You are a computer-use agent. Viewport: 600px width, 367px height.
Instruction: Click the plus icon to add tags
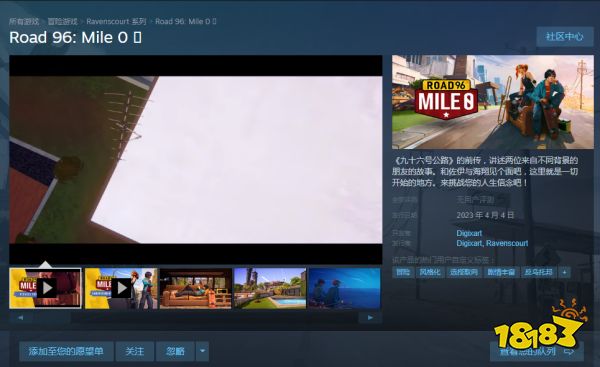pos(564,272)
